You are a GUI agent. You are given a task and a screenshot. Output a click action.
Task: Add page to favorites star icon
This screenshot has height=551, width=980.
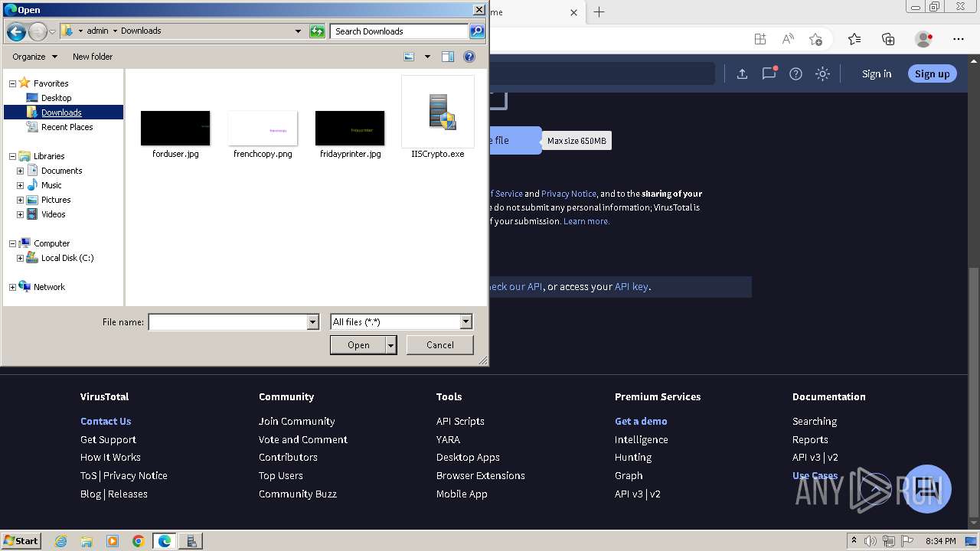(815, 39)
